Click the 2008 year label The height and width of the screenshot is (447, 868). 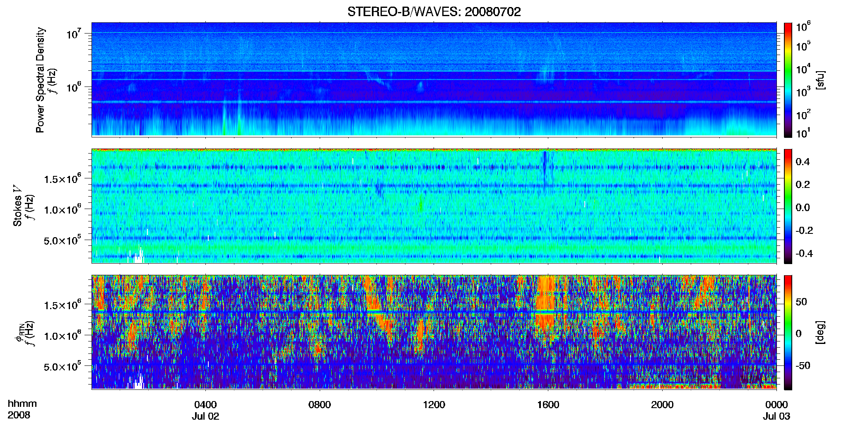(x=19, y=415)
